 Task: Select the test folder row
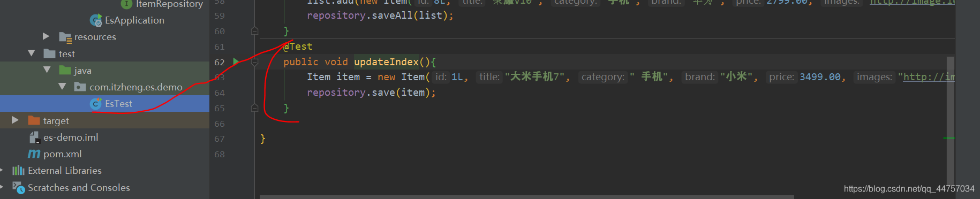(x=104, y=53)
